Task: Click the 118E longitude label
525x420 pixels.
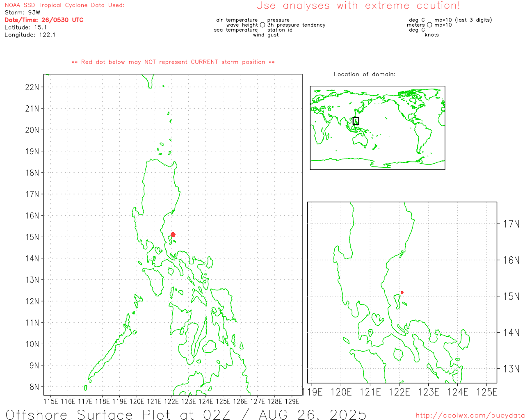Action: tap(102, 401)
